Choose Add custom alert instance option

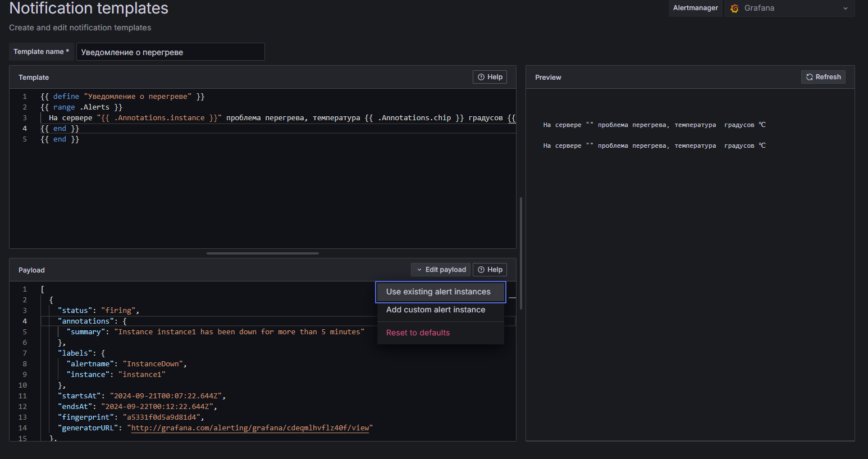point(435,310)
